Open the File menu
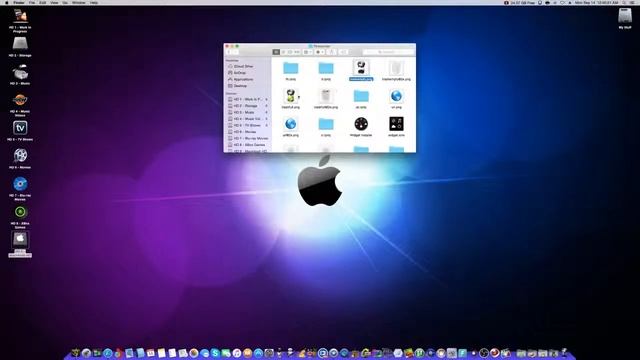640x360 pixels. pos(32,2)
